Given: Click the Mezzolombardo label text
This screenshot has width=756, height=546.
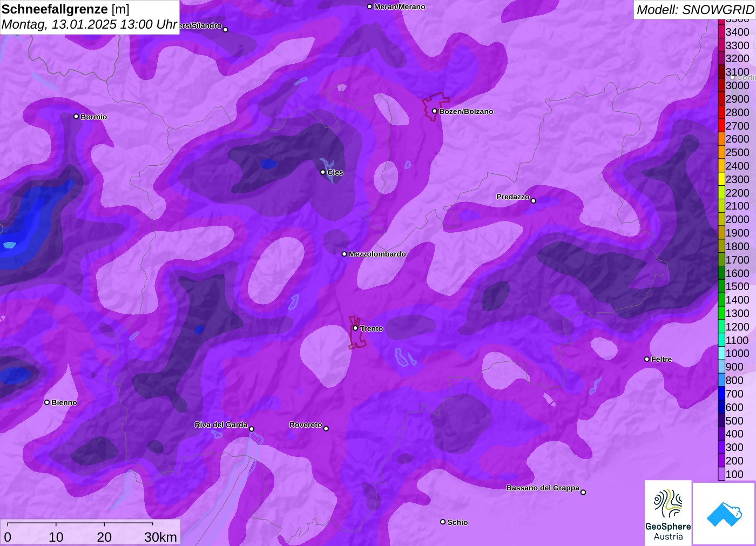Looking at the screenshot, I should pos(377,254).
